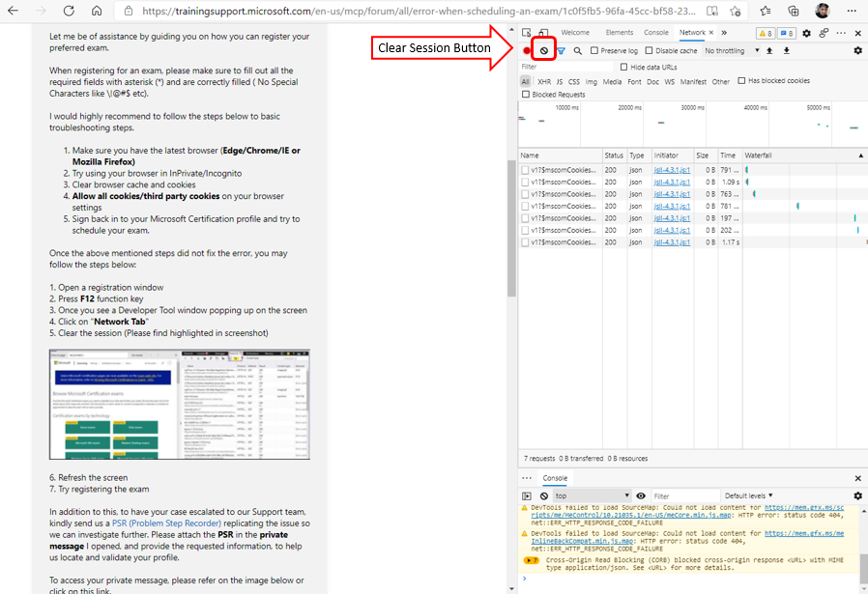Open network search with the magnifier
Image resolution: width=868 pixels, height=594 pixels.
point(577,51)
